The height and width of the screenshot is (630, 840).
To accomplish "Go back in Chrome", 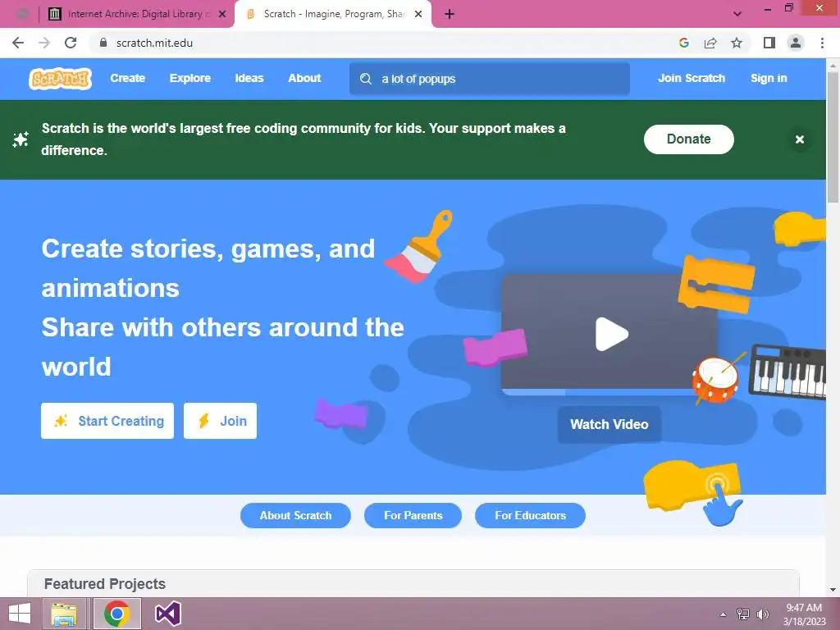I will click(18, 43).
